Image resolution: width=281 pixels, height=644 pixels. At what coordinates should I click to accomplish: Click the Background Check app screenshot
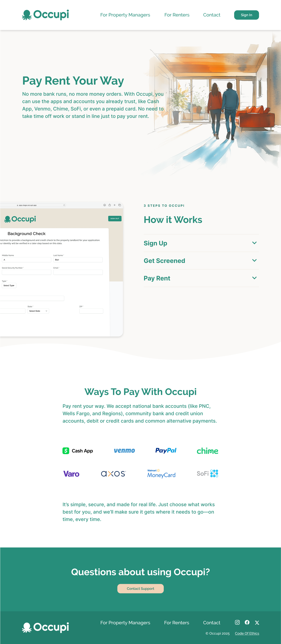click(61, 269)
